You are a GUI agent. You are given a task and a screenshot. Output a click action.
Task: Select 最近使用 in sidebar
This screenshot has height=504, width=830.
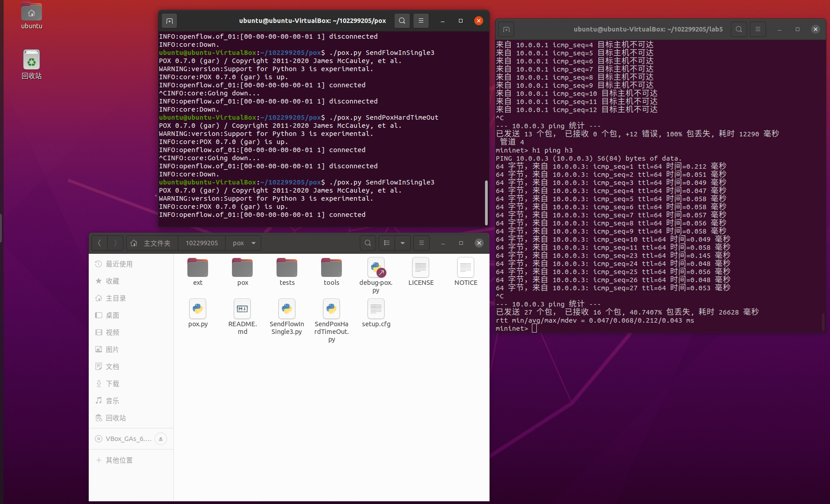coord(131,264)
